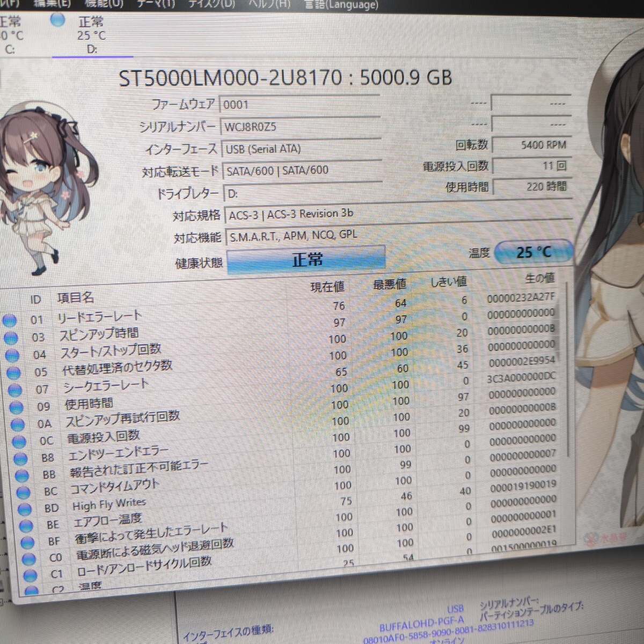Click the status circle for ID 04 row
Screen dimensions: 644x644
pos(12,355)
